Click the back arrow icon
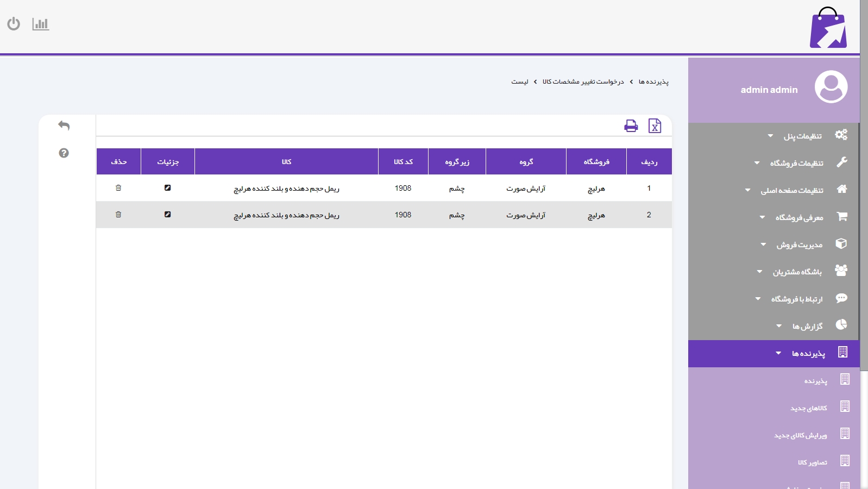868x489 pixels. click(x=64, y=126)
